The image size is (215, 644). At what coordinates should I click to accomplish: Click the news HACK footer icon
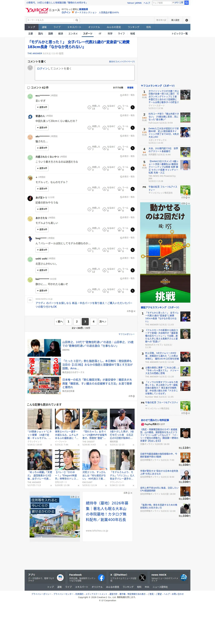(184, 577)
